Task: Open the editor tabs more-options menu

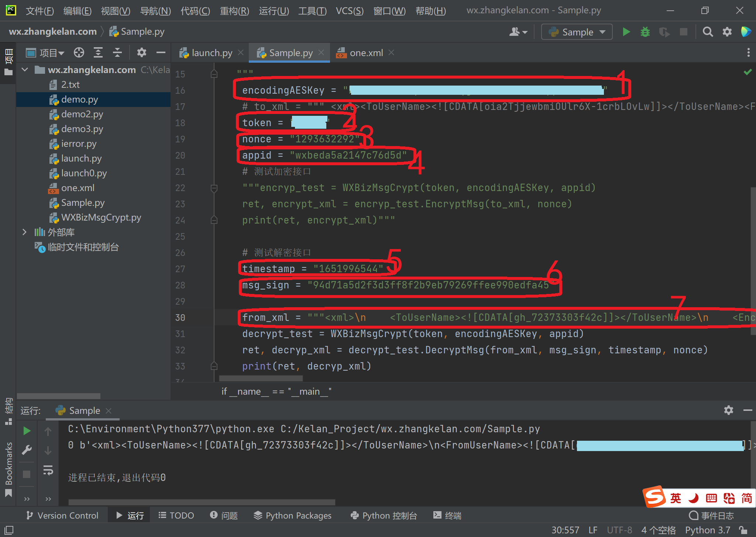Action: pyautogui.click(x=748, y=52)
